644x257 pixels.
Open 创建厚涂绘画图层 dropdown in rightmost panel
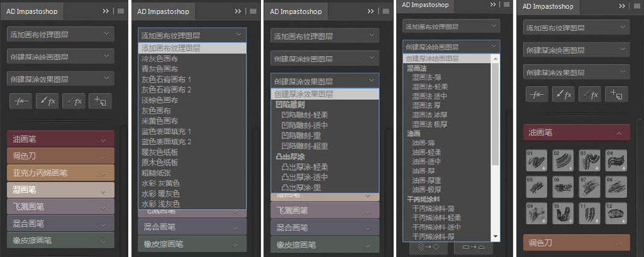(577, 50)
